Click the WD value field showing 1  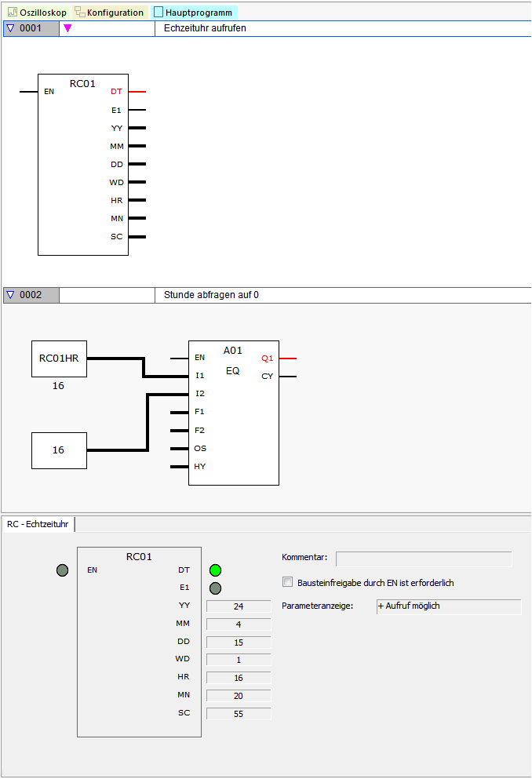click(239, 660)
